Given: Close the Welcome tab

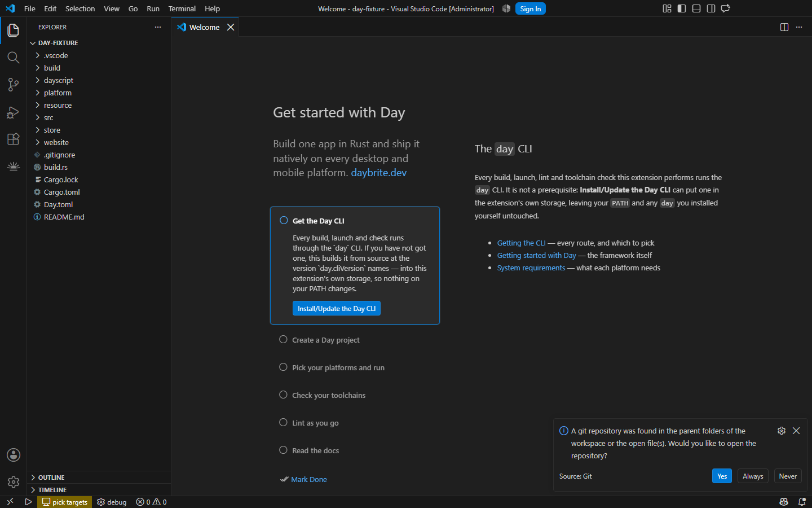Looking at the screenshot, I should coord(231,27).
